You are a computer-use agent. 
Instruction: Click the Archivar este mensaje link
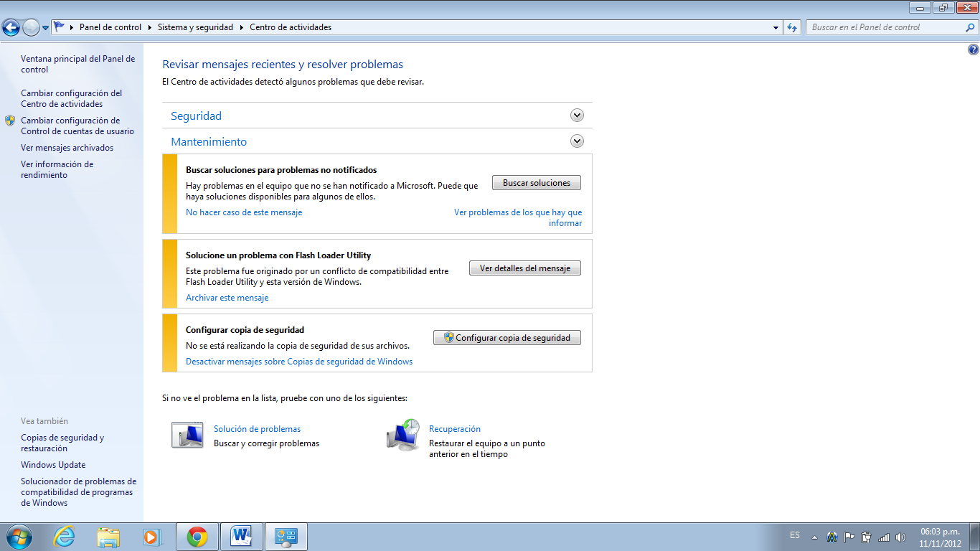(x=227, y=297)
